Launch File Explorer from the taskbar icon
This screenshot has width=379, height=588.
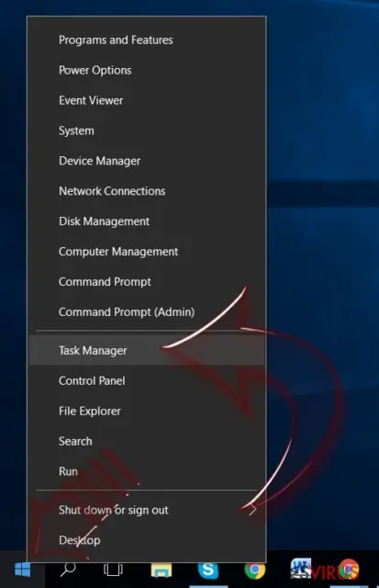(162, 570)
